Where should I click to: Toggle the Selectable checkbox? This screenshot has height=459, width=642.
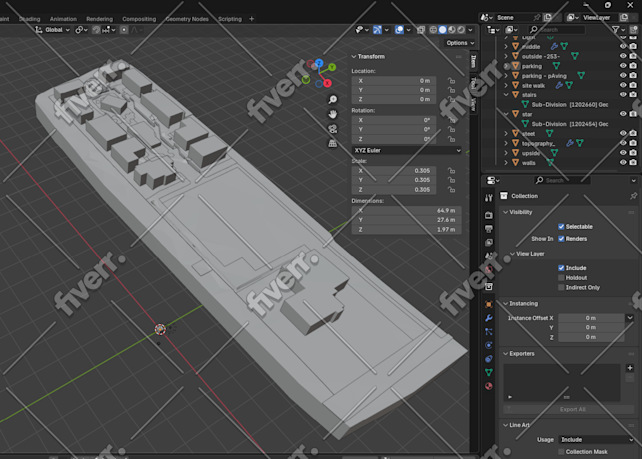coord(561,226)
